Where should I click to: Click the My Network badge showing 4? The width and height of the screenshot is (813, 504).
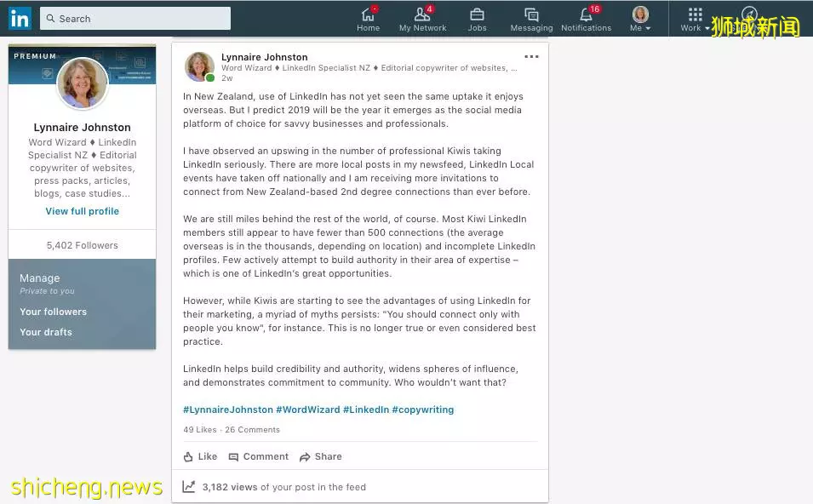(429, 9)
